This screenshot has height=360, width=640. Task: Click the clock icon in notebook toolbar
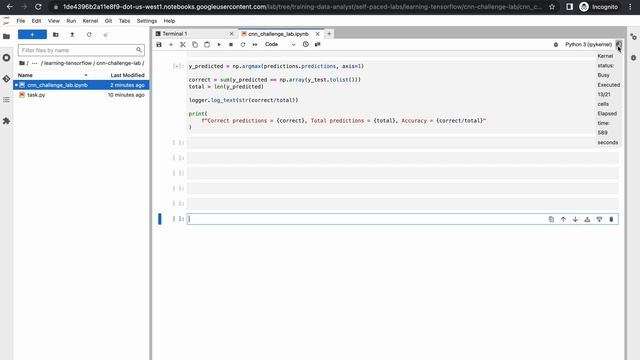(306, 44)
